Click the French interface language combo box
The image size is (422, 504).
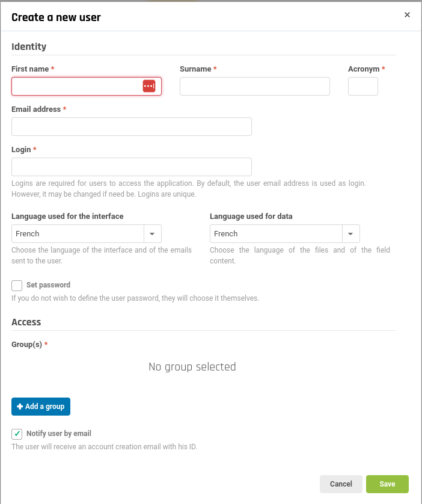click(77, 233)
